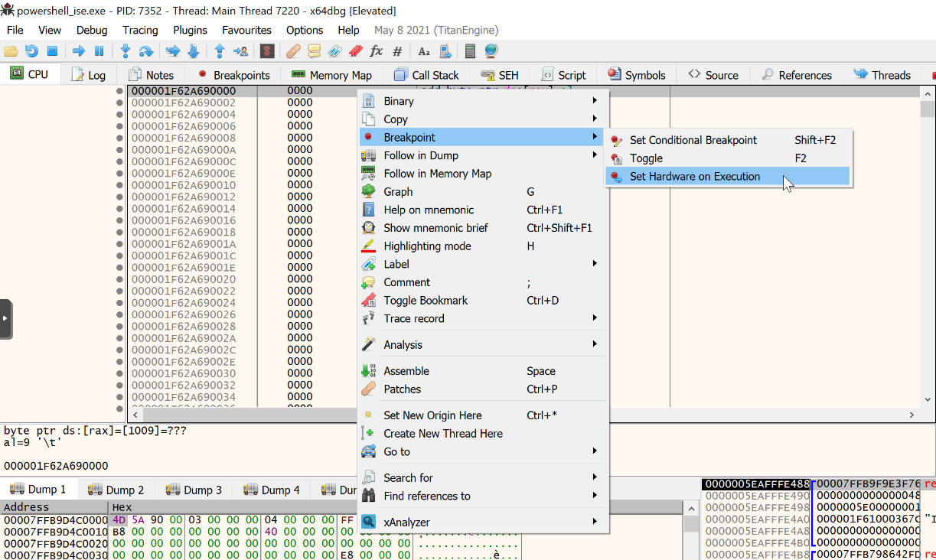Image resolution: width=936 pixels, height=560 pixels.
Task: Select Toggle Bookmark in context menu
Action: coord(426,301)
